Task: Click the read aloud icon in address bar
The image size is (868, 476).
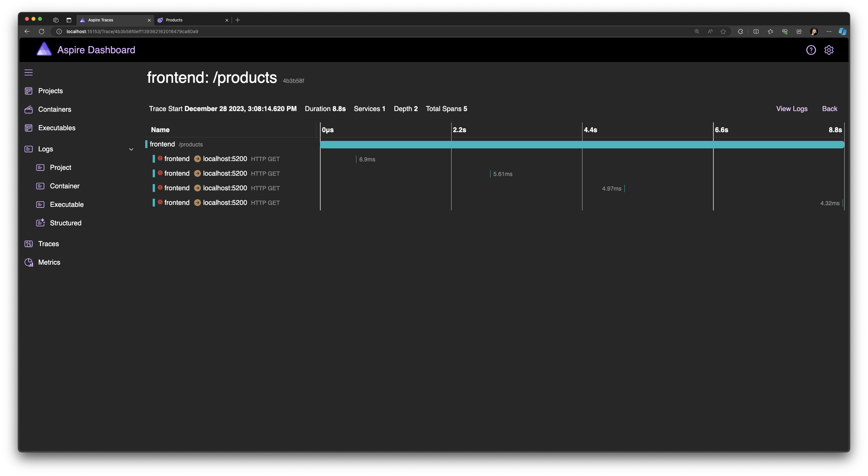Action: (710, 31)
